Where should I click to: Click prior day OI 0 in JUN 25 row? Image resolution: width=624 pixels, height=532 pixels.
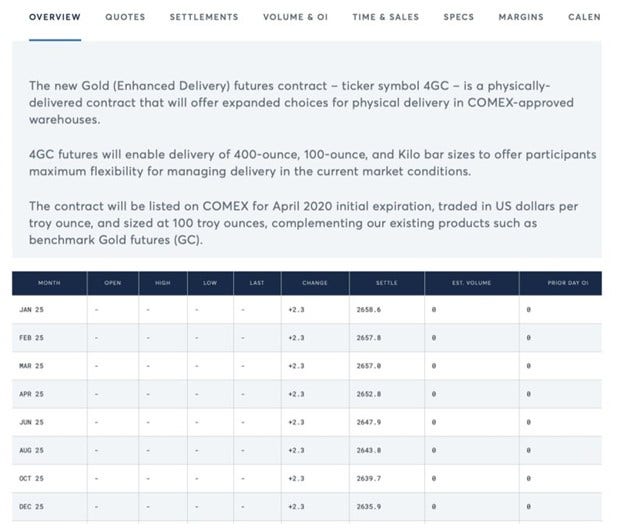pos(528,422)
